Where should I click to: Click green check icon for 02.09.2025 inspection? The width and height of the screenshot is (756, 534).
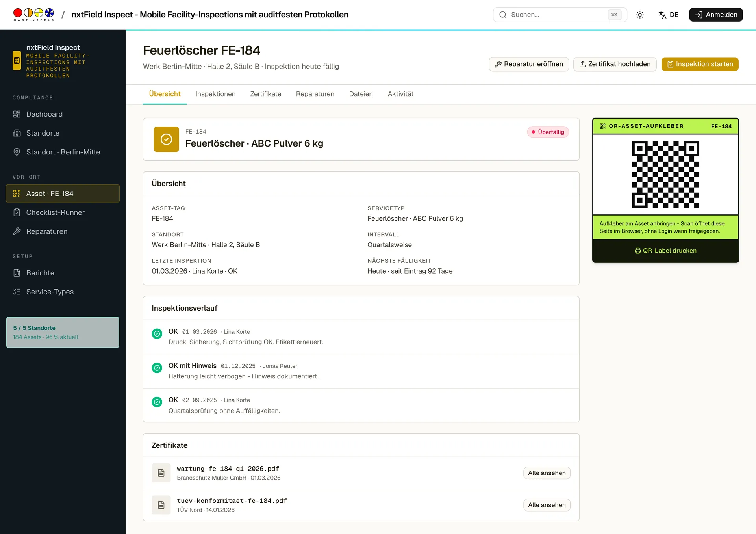tap(157, 402)
